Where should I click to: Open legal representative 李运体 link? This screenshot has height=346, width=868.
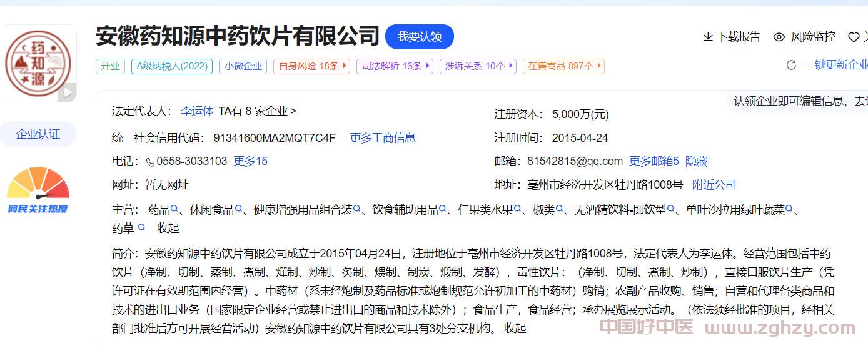coord(197,111)
